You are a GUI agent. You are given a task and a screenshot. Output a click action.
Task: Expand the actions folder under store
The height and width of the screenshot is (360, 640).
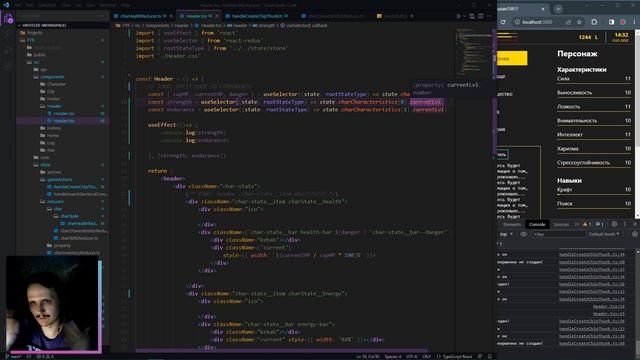tap(54, 172)
